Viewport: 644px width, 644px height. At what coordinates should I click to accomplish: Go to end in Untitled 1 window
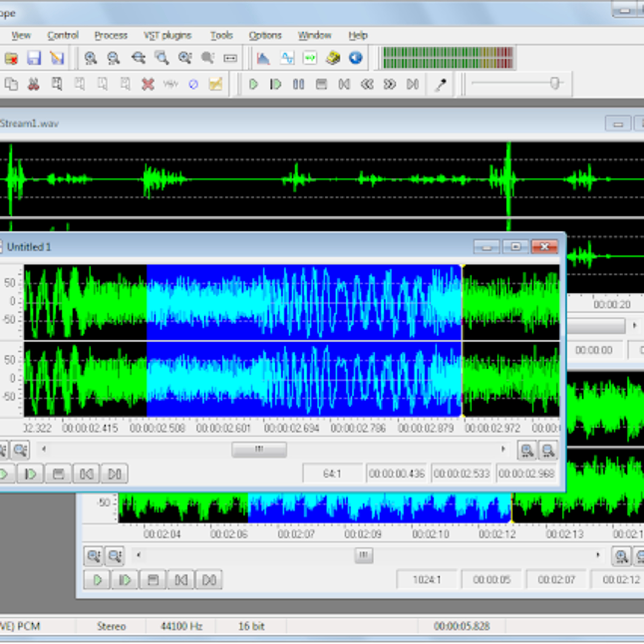114,474
